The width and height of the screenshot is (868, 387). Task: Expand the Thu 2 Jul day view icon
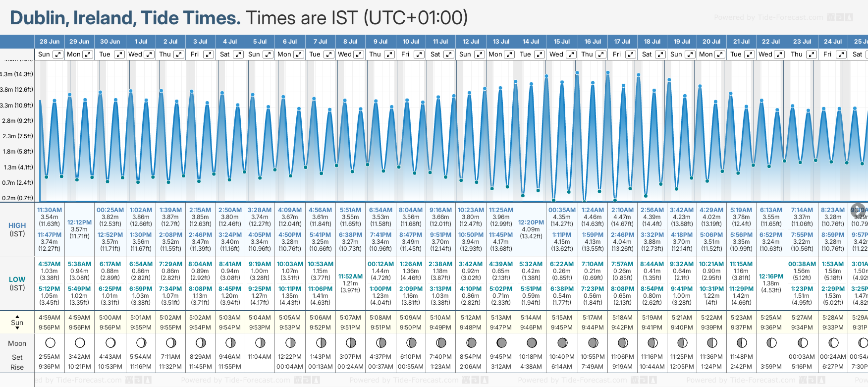(x=179, y=55)
